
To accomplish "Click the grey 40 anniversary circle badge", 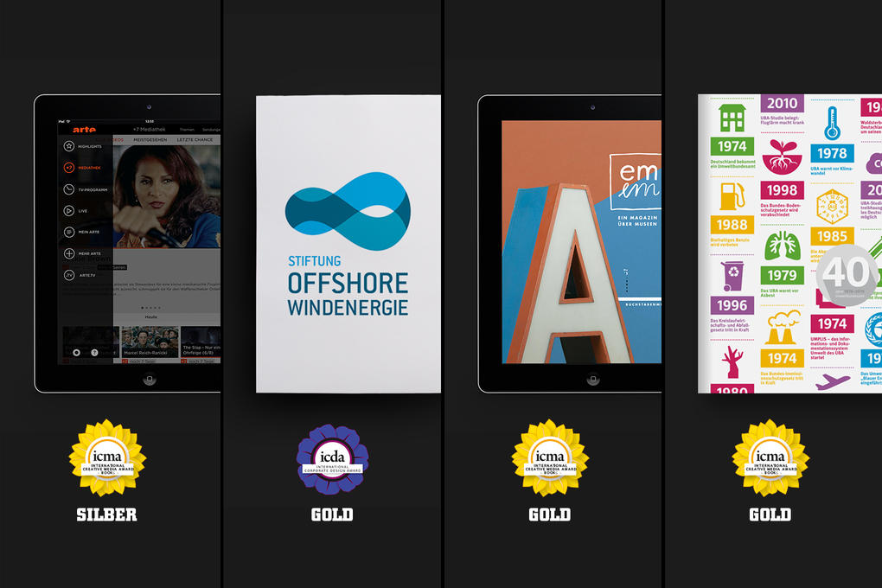I will tap(847, 275).
